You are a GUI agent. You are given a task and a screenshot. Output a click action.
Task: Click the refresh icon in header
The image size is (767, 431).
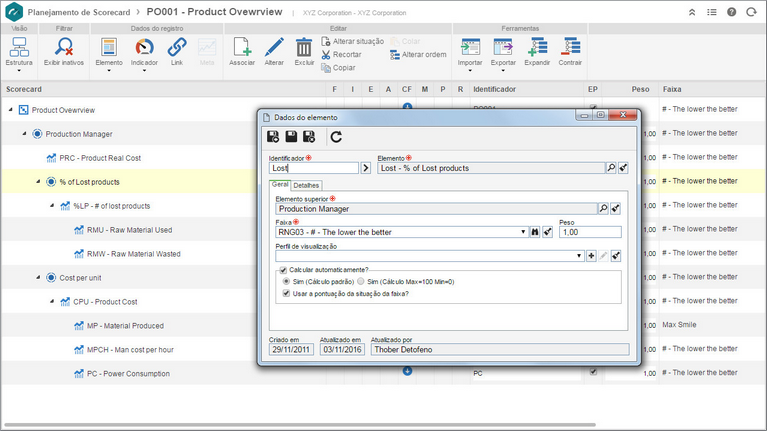click(751, 12)
